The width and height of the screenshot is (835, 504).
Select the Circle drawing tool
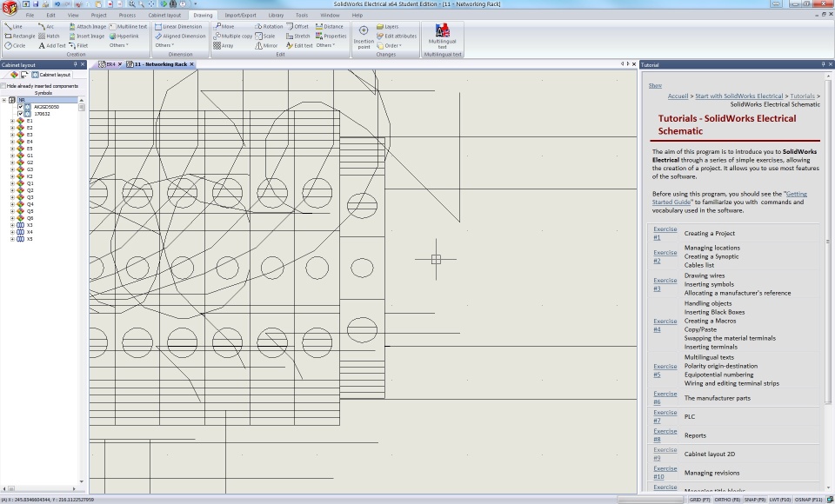click(15, 46)
